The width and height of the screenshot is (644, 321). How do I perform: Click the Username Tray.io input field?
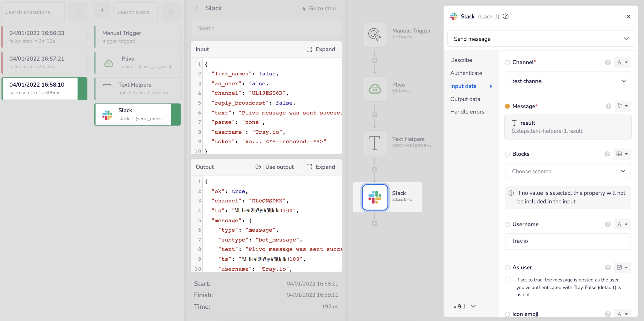pyautogui.click(x=568, y=241)
